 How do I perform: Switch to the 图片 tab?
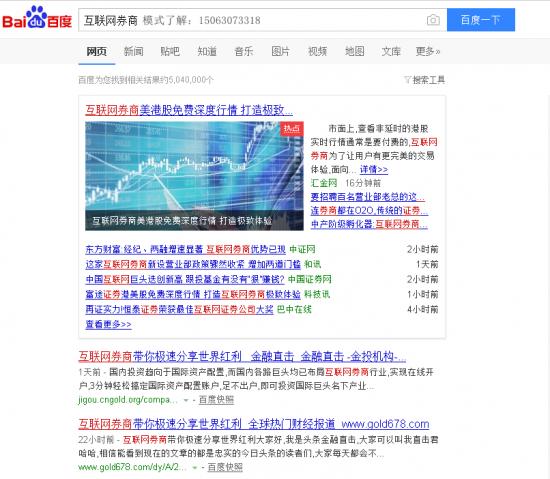pyautogui.click(x=281, y=52)
